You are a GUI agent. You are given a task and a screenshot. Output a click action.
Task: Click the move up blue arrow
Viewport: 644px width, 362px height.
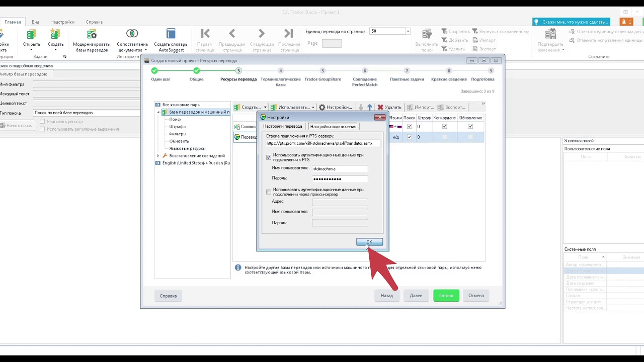point(369,107)
